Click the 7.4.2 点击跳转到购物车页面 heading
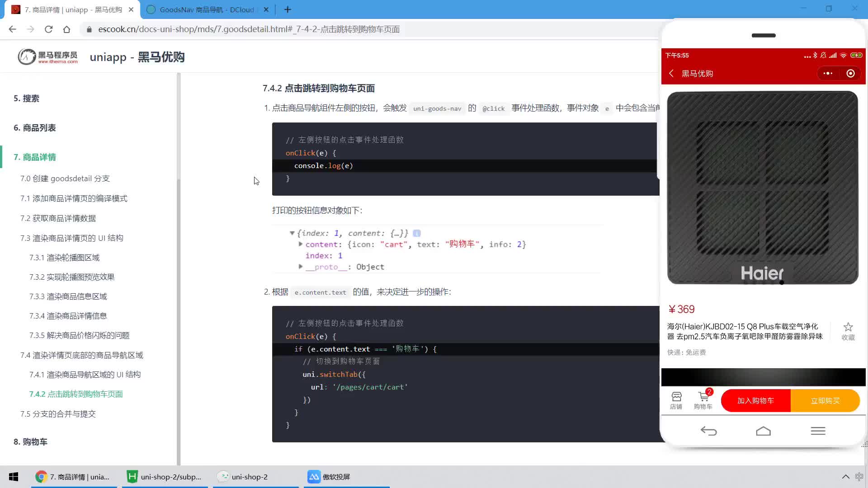This screenshot has height=488, width=868. (x=319, y=88)
